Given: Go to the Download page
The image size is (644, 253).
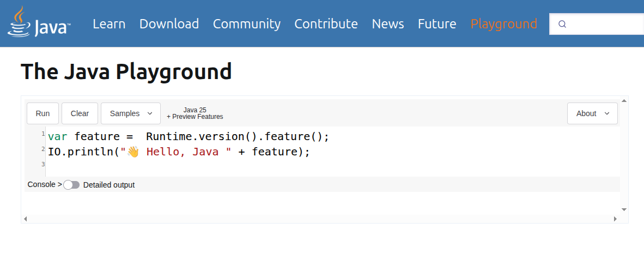Looking at the screenshot, I should pos(169,24).
